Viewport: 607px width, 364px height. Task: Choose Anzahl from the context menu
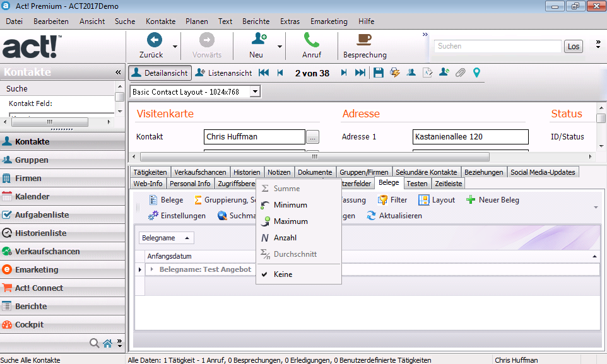(x=298, y=238)
